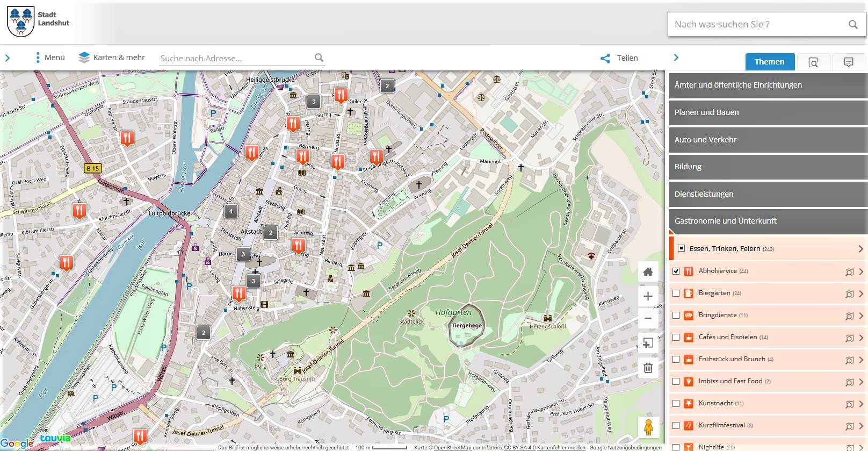Click the Tiergehege label in Hofgarten
The width and height of the screenshot is (868, 451).
tap(467, 326)
